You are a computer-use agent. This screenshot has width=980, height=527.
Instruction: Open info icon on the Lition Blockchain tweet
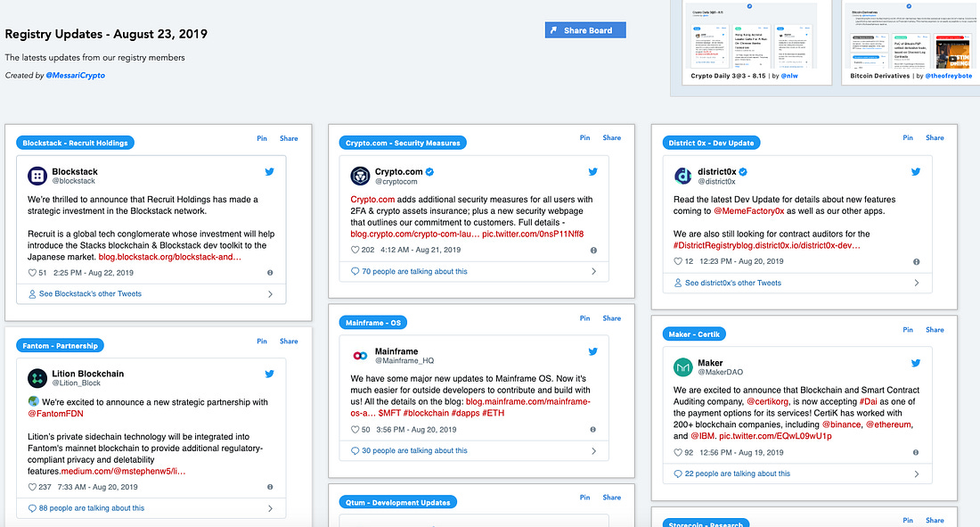tap(270, 487)
